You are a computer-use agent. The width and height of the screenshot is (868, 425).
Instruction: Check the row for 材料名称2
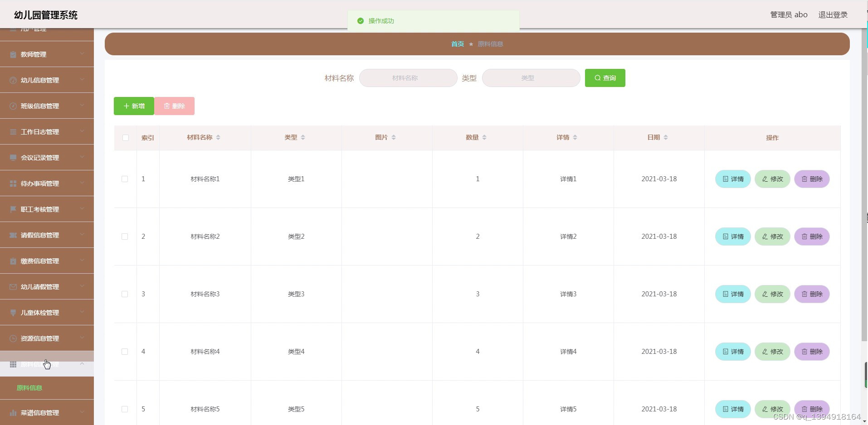click(125, 237)
